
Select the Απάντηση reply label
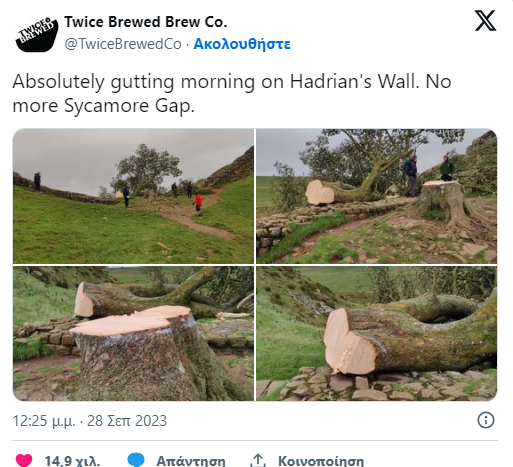pos(191,461)
